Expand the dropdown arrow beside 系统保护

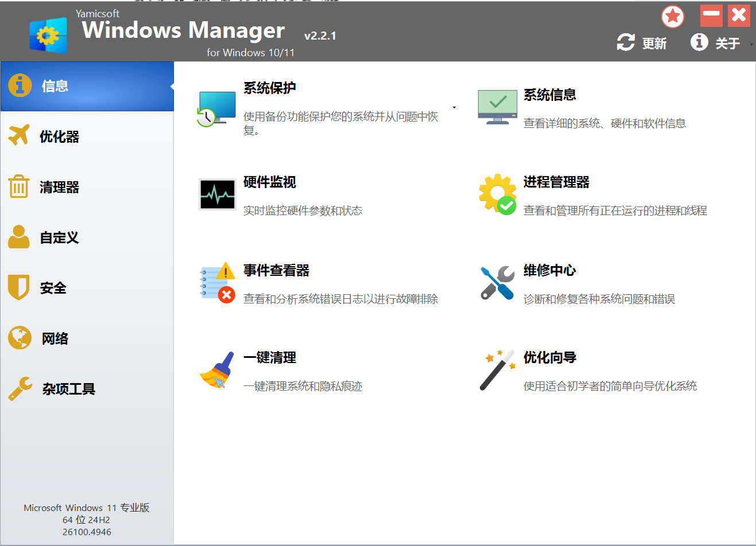click(x=453, y=107)
